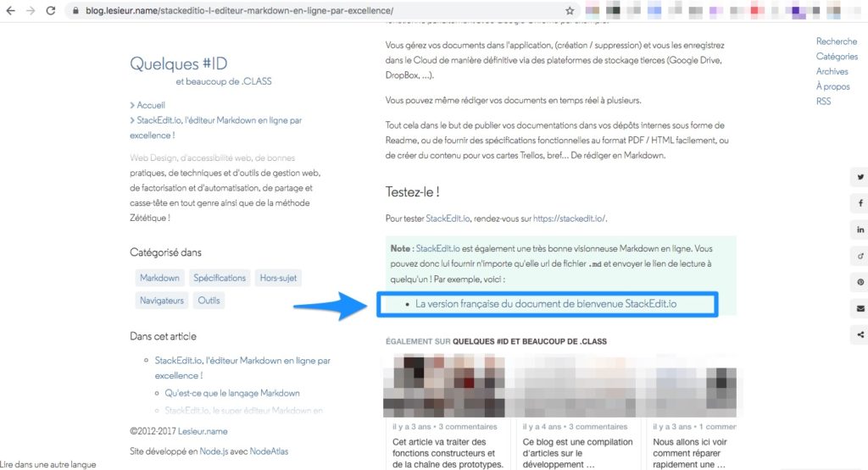The image size is (868, 470).
Task: Jump to Qu'est-ce que le langage Markdown
Action: click(232, 393)
